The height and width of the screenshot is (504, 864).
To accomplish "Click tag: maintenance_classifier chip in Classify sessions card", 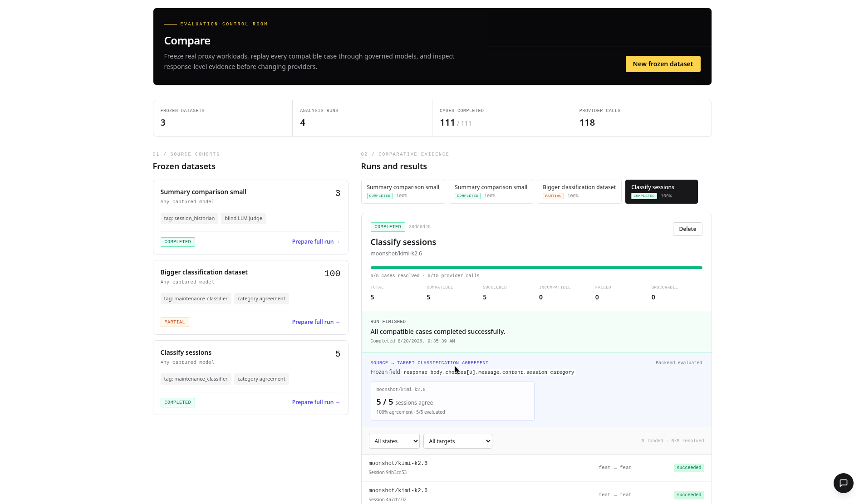I will 196,379.
